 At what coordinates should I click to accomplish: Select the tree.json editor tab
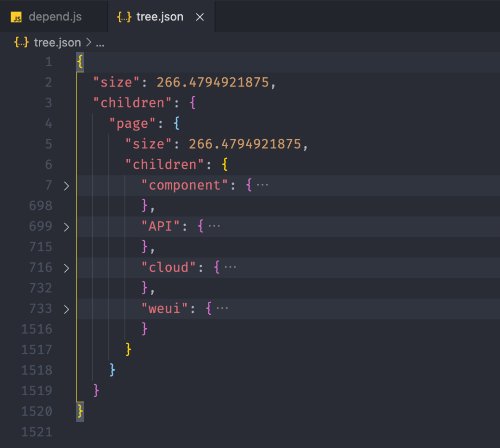coord(160,17)
